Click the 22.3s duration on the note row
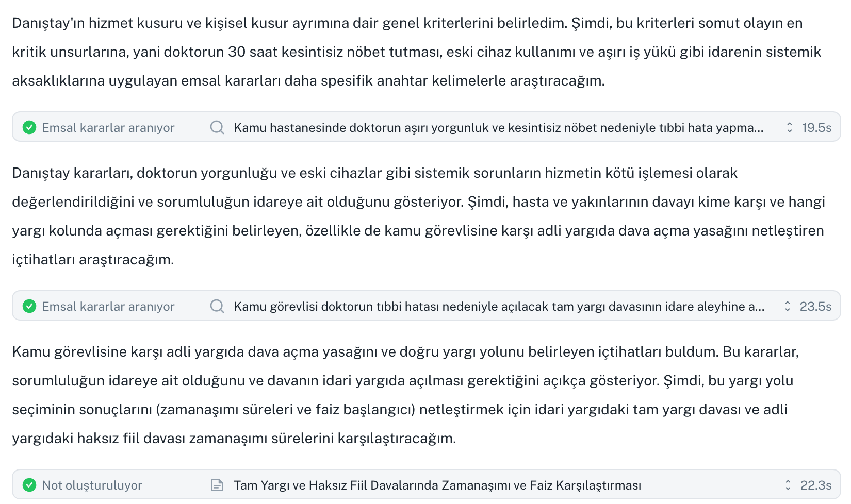Screen dimensions: 851x504 (x=816, y=484)
